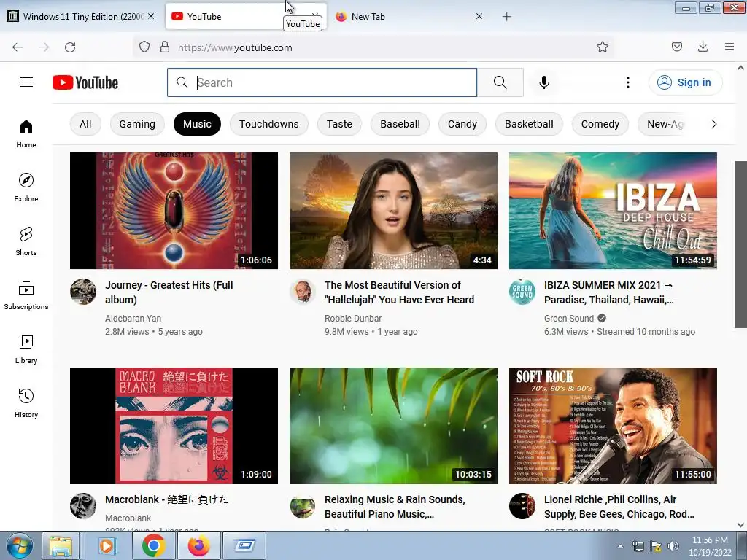Open the Soft Rock video thumbnail
The width and height of the screenshot is (747, 560).
point(613,426)
